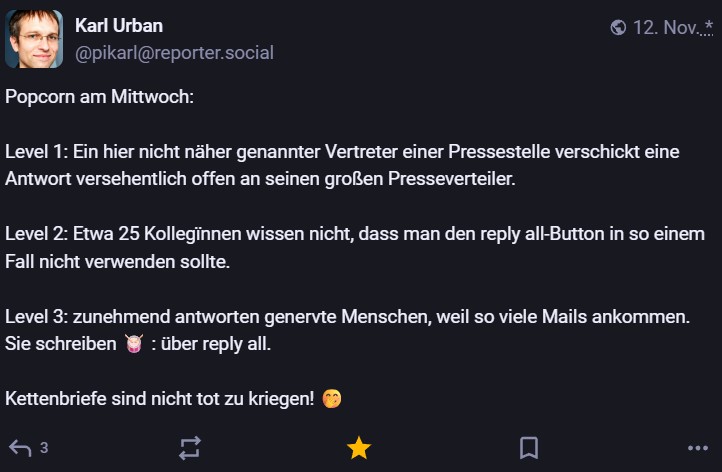Click the reply count number 3
722x472 pixels.
(x=44, y=448)
